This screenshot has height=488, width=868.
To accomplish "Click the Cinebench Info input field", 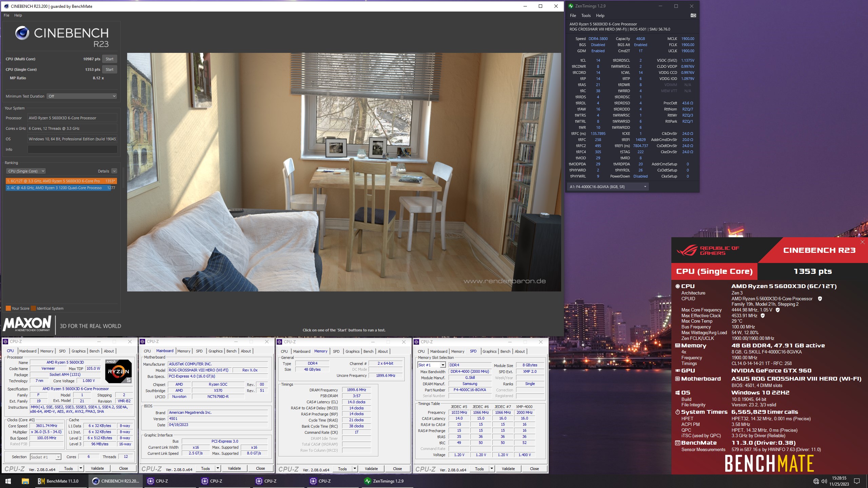I will point(72,149).
